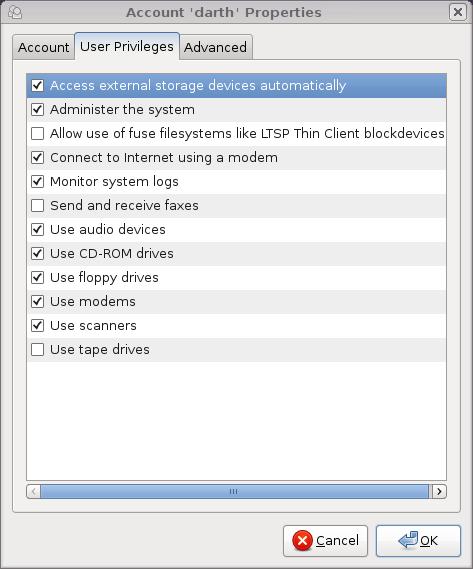The image size is (473, 569).
Task: Enable Allow use of fuse filesystems
Action: point(37,134)
